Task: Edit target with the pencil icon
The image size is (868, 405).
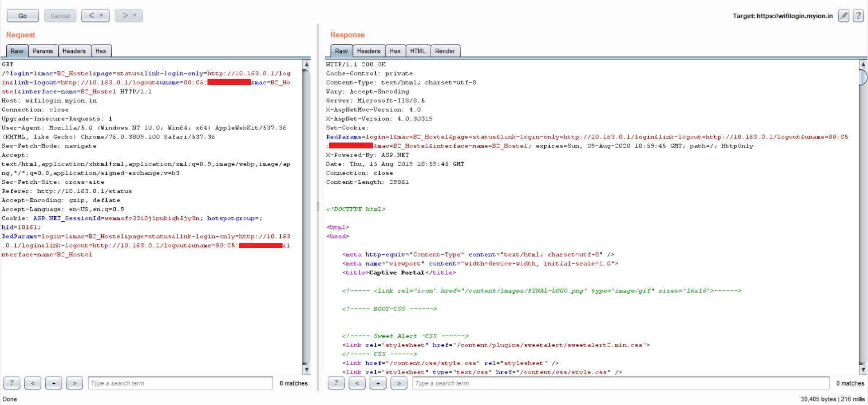Action: point(844,16)
